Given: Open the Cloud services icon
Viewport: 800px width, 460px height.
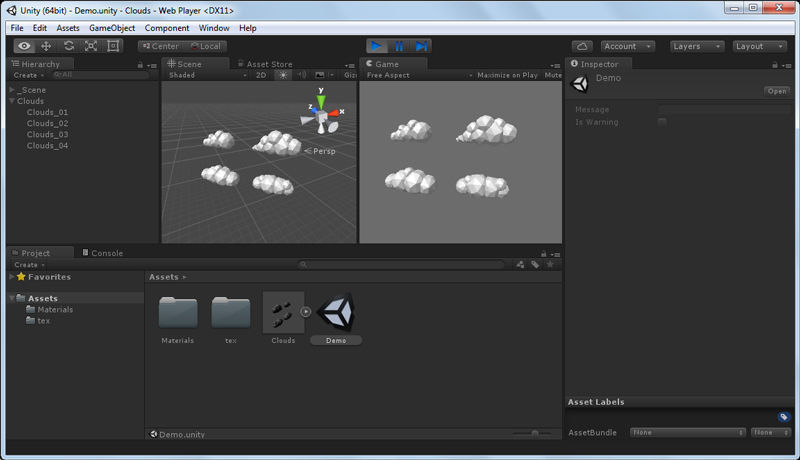Looking at the screenshot, I should [x=582, y=46].
